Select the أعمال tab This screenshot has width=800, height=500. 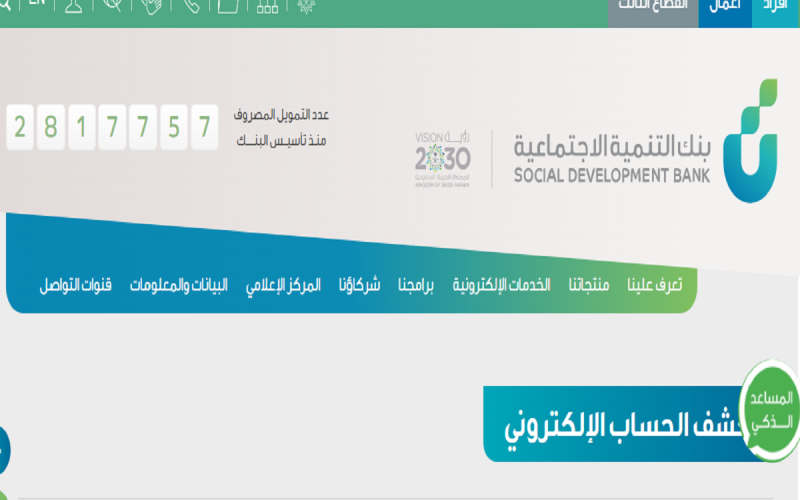pyautogui.click(x=725, y=13)
